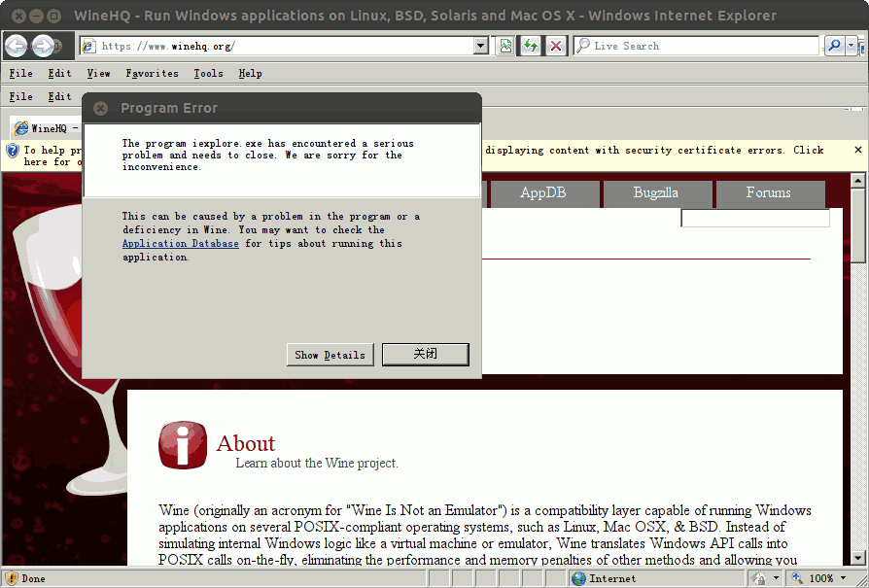Screen dimensions: 869x588
Task: Follow the Application Database link
Action: [181, 243]
